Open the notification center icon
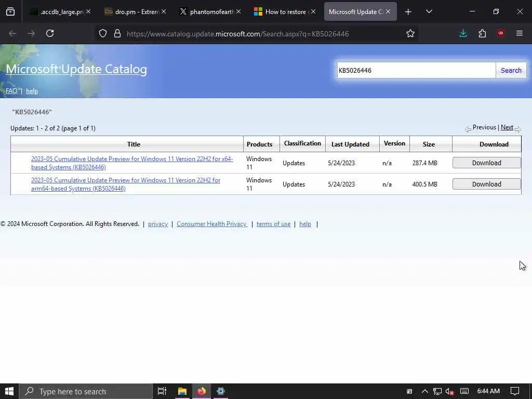Screen dimensions: 532x399 click(515, 391)
